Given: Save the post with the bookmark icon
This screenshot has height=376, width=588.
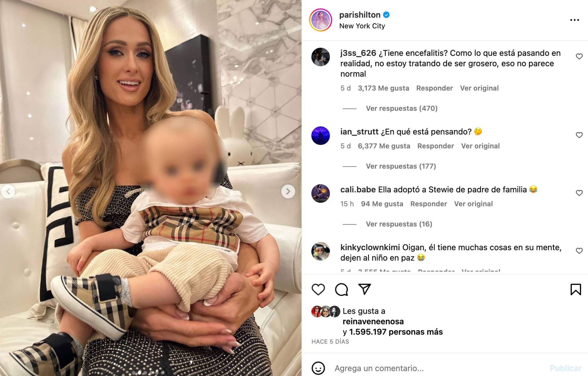Looking at the screenshot, I should coord(576,289).
